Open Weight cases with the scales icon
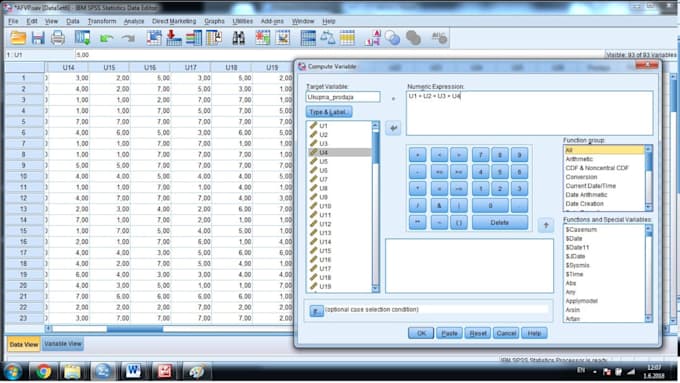 (x=328, y=38)
